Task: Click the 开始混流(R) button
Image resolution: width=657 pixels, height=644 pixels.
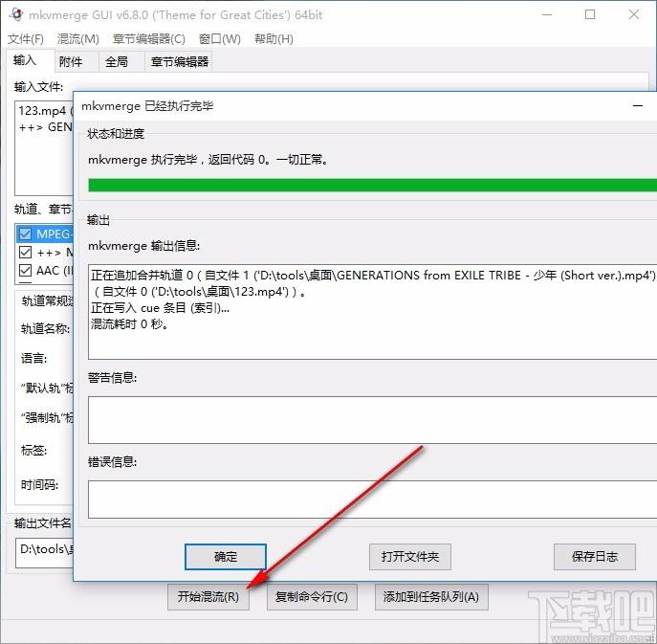Action: [x=208, y=596]
